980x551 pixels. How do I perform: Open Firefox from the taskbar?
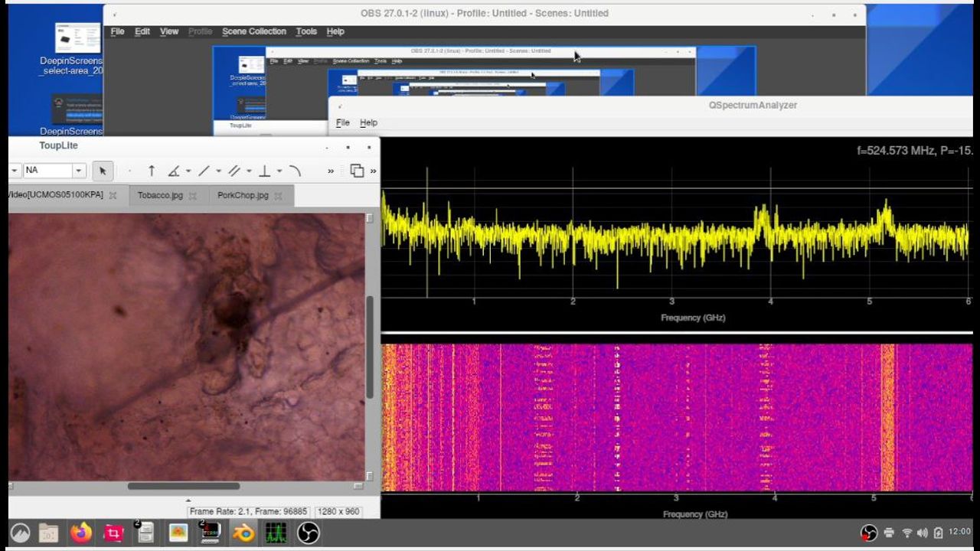tap(80, 533)
